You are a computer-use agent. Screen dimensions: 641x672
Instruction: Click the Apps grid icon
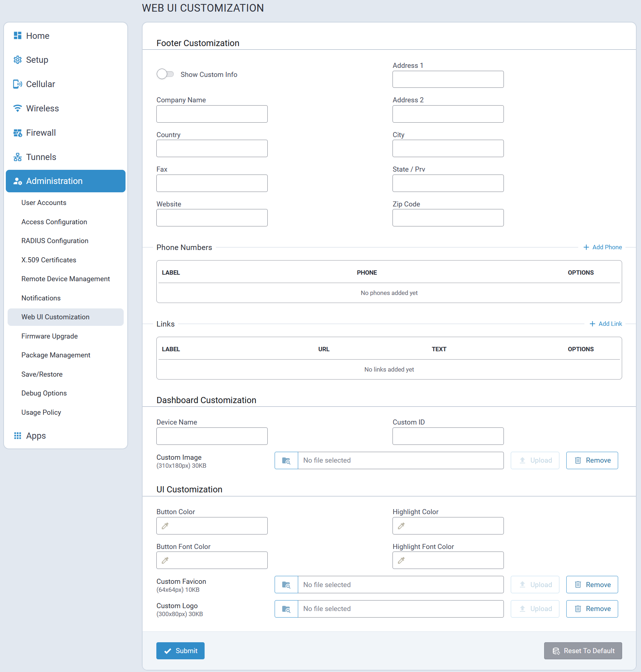pos(17,436)
